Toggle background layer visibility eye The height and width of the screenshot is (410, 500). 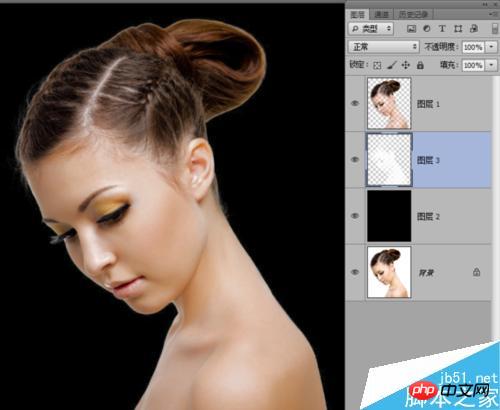355,272
